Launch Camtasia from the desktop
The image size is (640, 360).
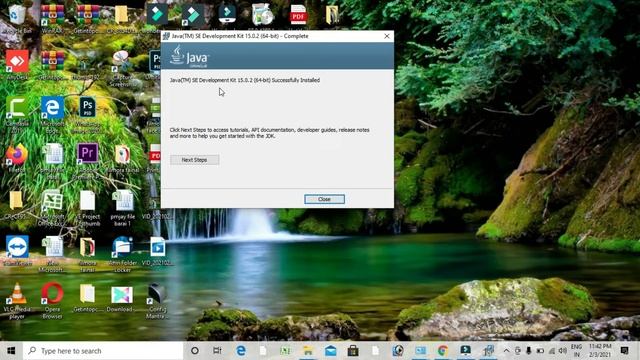point(17,112)
